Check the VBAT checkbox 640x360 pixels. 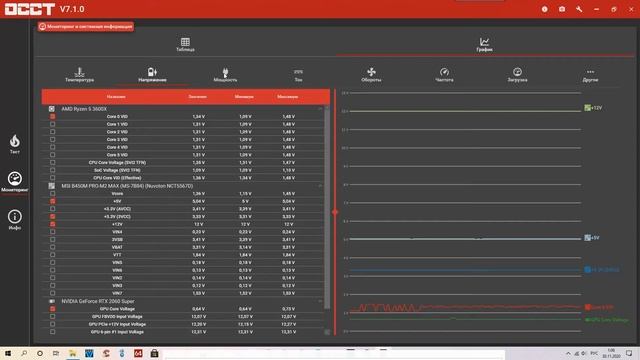[52, 247]
